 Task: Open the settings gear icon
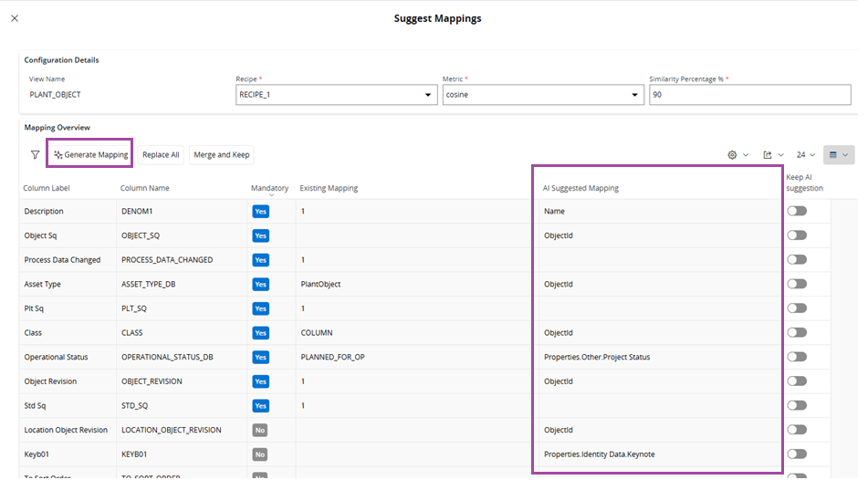click(x=732, y=155)
